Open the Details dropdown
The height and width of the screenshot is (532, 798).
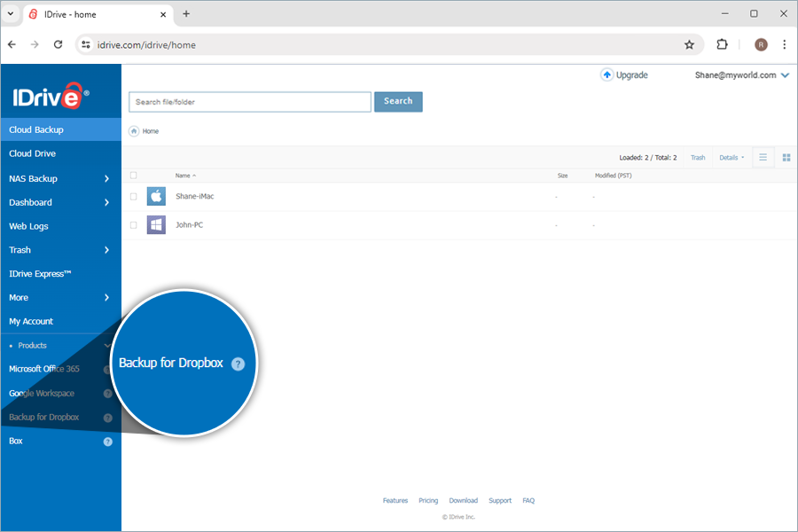pos(731,158)
